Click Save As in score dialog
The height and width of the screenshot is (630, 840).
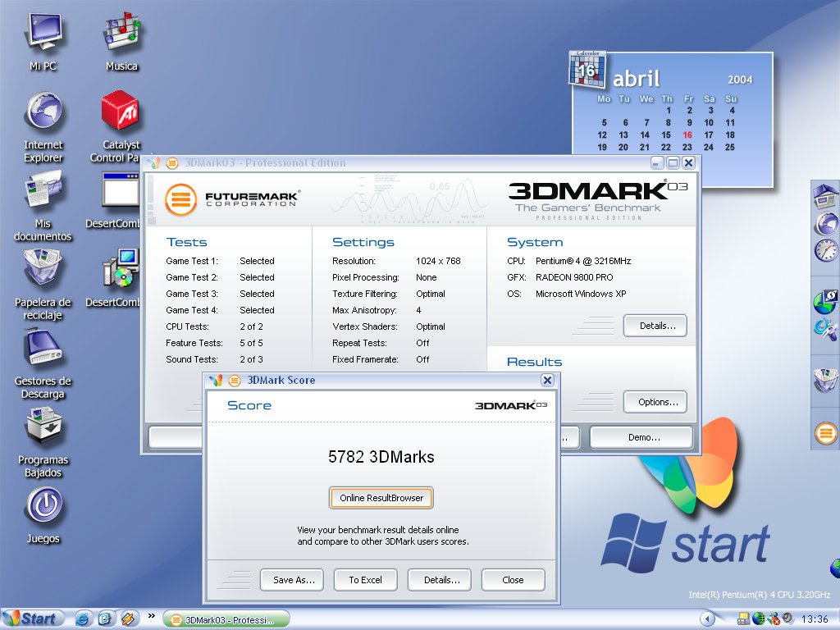[293, 580]
